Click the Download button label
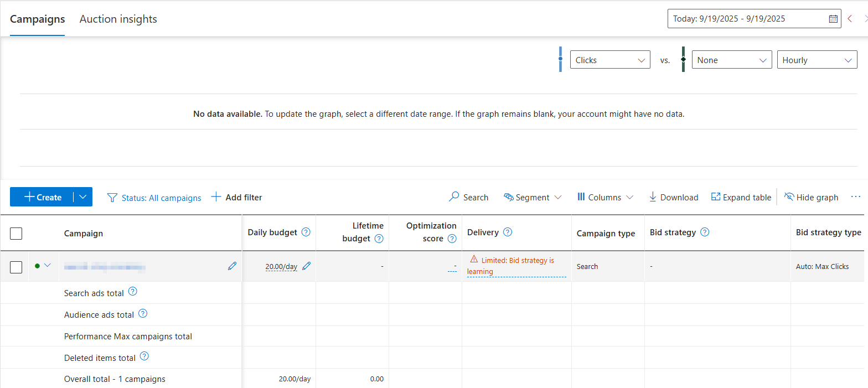The height and width of the screenshot is (388, 868). [679, 198]
